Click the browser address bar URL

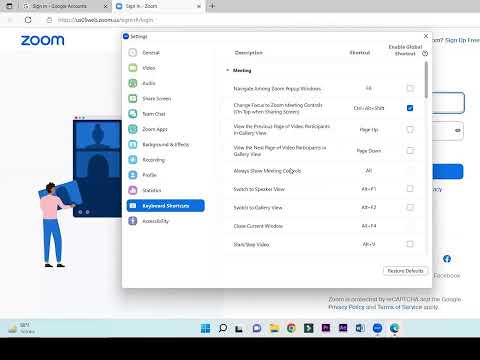pyautogui.click(x=105, y=20)
